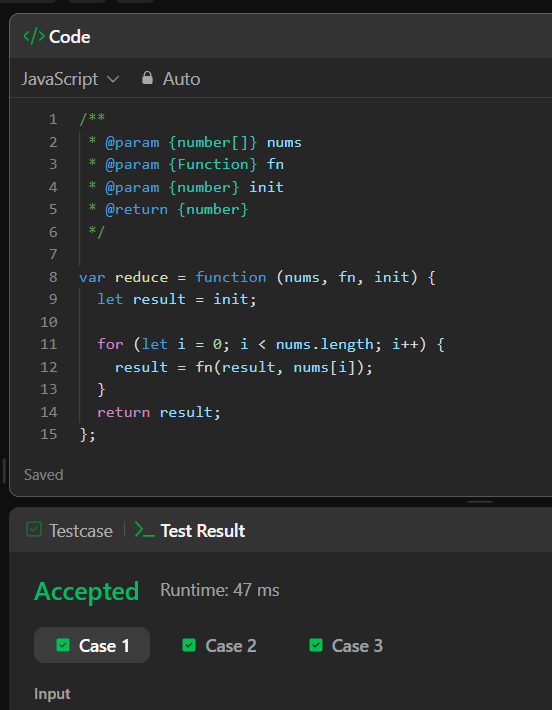Click the 'result = fn(result, nums[i]);' line
Viewport: 552px width, 710px height.
pos(244,367)
